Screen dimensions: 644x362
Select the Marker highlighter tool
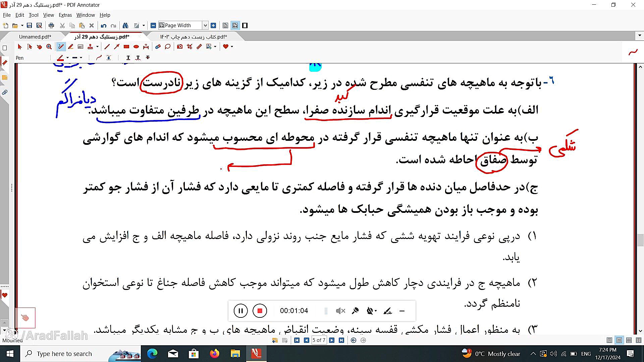pos(70,47)
